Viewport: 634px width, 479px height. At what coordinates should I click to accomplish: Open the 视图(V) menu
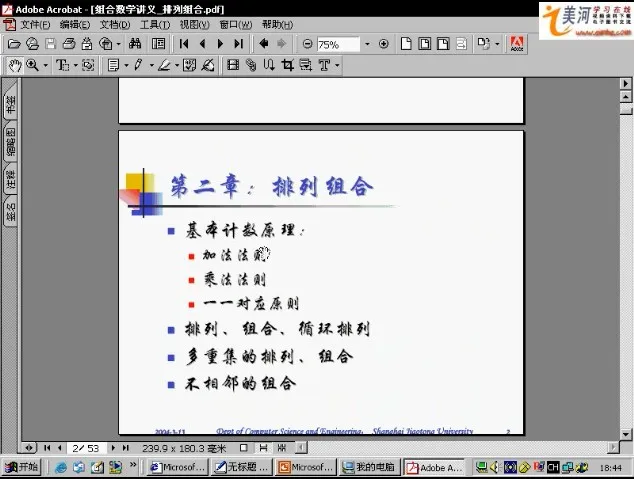click(x=194, y=25)
